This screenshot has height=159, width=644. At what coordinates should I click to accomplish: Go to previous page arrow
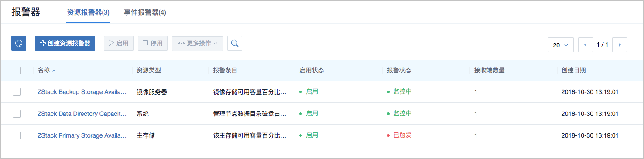click(586, 45)
